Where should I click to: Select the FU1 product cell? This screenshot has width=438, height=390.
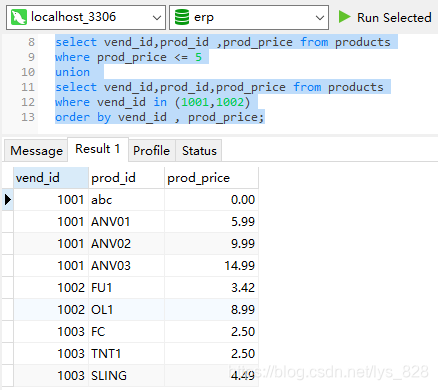[x=126, y=288]
